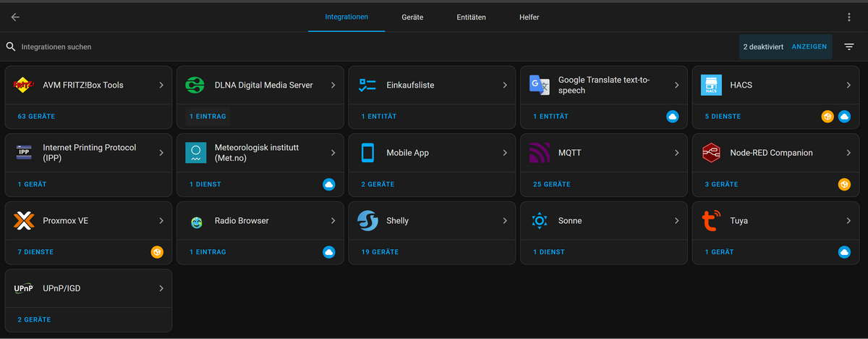The height and width of the screenshot is (339, 868).
Task: Switch to the Entitäten tab
Action: (471, 17)
